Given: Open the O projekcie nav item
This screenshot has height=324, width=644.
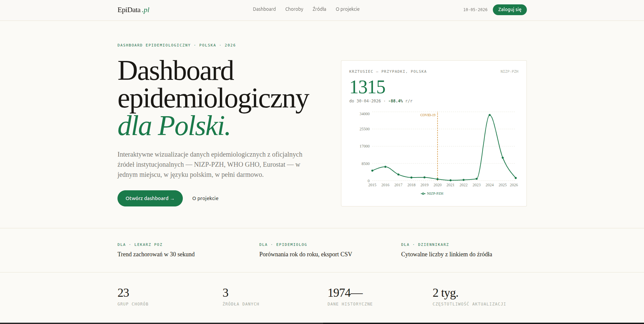Looking at the screenshot, I should coord(347,9).
